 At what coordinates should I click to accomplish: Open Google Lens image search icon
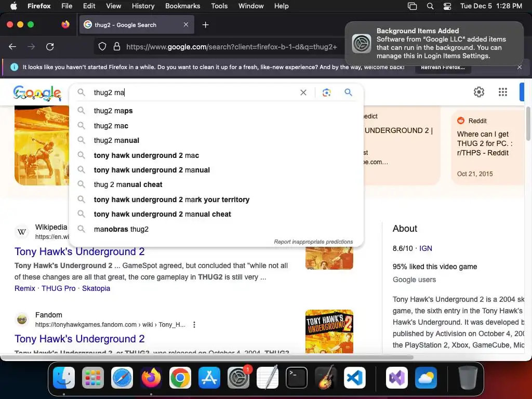pyautogui.click(x=326, y=92)
